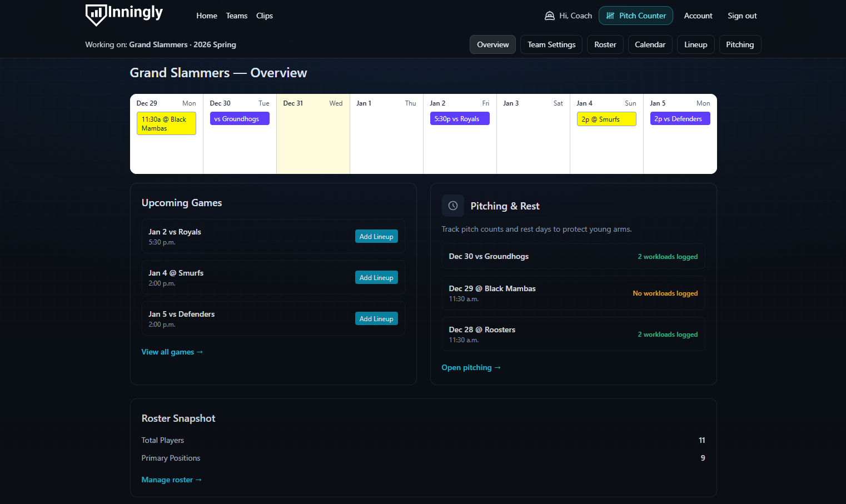The width and height of the screenshot is (846, 504).
Task: Add Lineup for Jan 2 vs Royals
Action: (376, 236)
